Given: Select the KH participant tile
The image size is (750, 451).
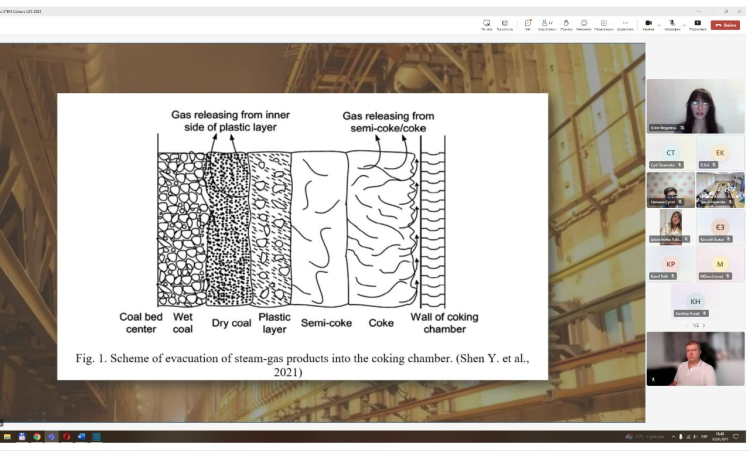Looking at the screenshot, I should coord(695,302).
